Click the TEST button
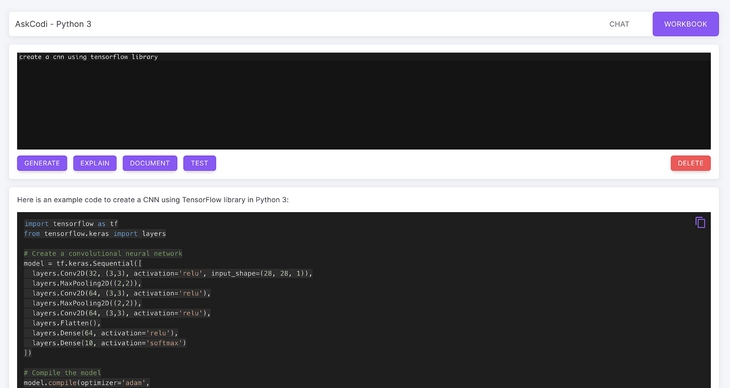730x388 pixels. coord(199,163)
